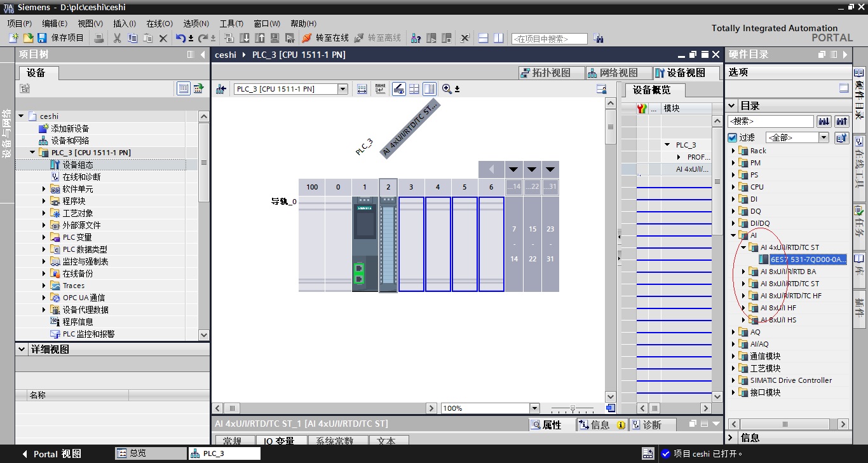Expand AI 8xU/I HF catalog folder
868x463 pixels.
click(x=744, y=308)
